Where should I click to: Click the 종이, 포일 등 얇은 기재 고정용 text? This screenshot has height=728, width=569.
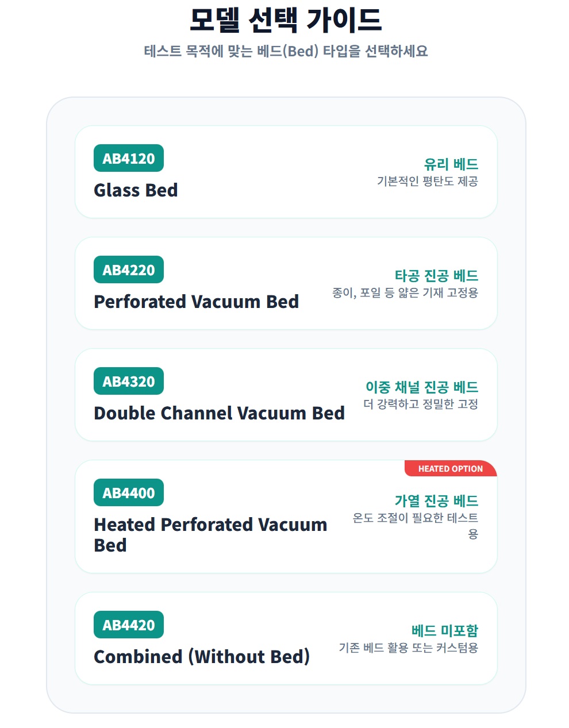(405, 293)
